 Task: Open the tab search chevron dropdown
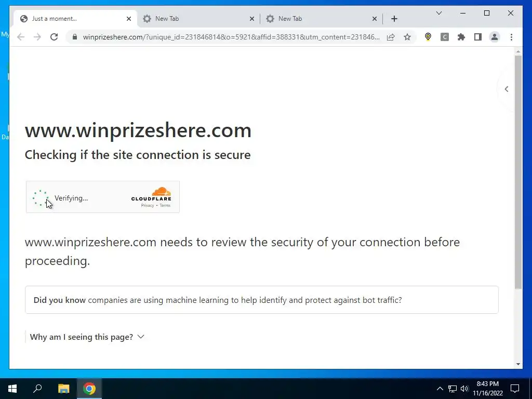point(438,13)
